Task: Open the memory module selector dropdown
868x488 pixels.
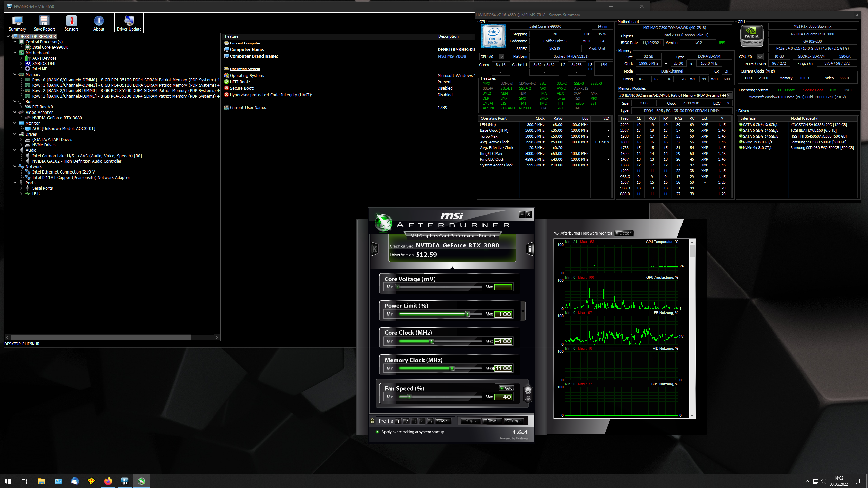Action: pos(729,95)
